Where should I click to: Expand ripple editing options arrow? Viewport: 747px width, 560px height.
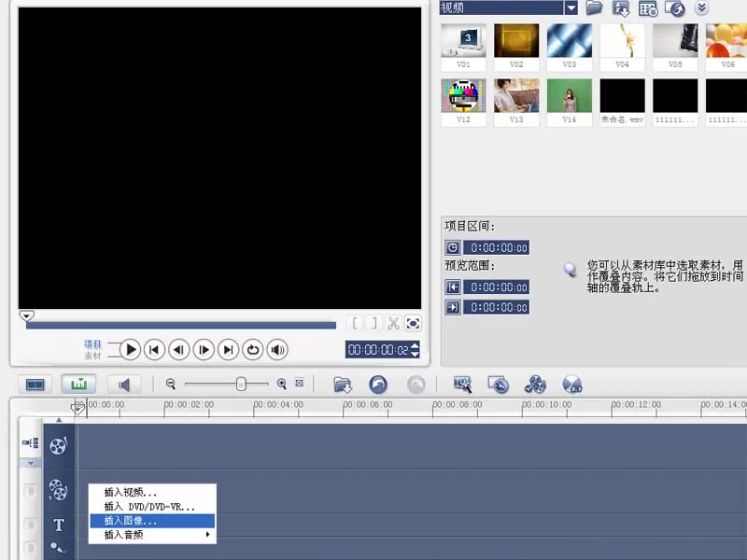point(31,463)
